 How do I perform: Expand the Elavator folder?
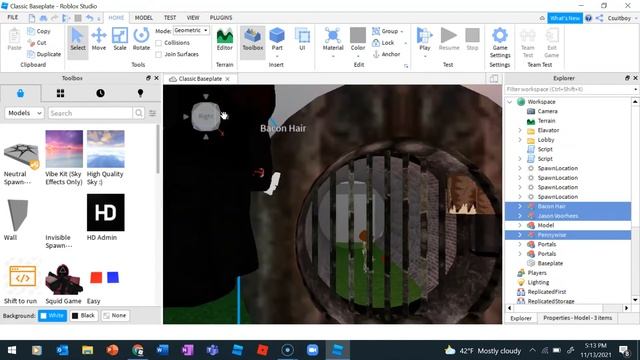(520, 131)
